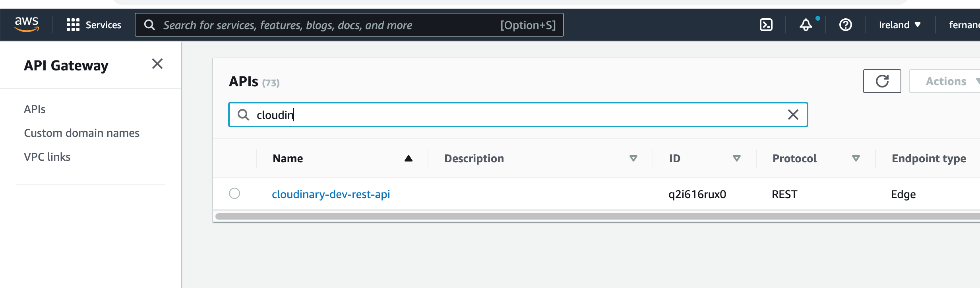Click the AWS logo home icon
This screenshot has height=288, width=980.
pos(27,24)
